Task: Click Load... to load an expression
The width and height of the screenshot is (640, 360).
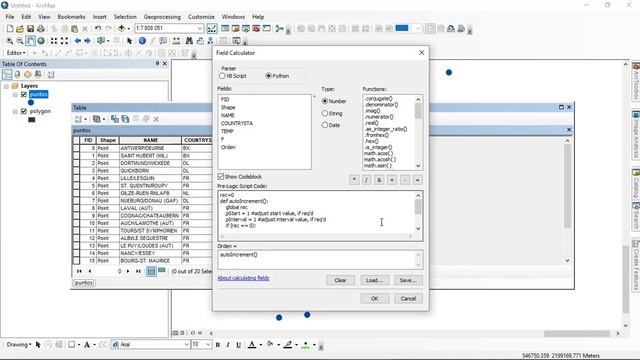Action: point(374,280)
